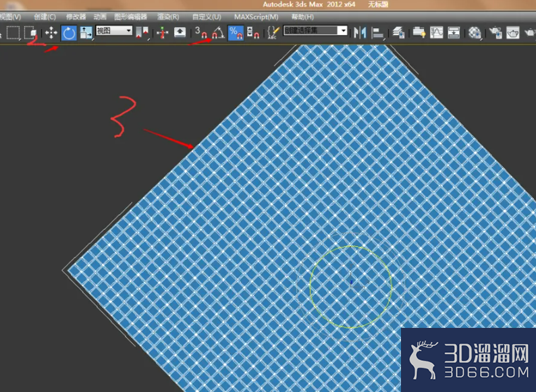The width and height of the screenshot is (536, 392).
Task: Open the 自定义(U) menu
Action: (207, 17)
